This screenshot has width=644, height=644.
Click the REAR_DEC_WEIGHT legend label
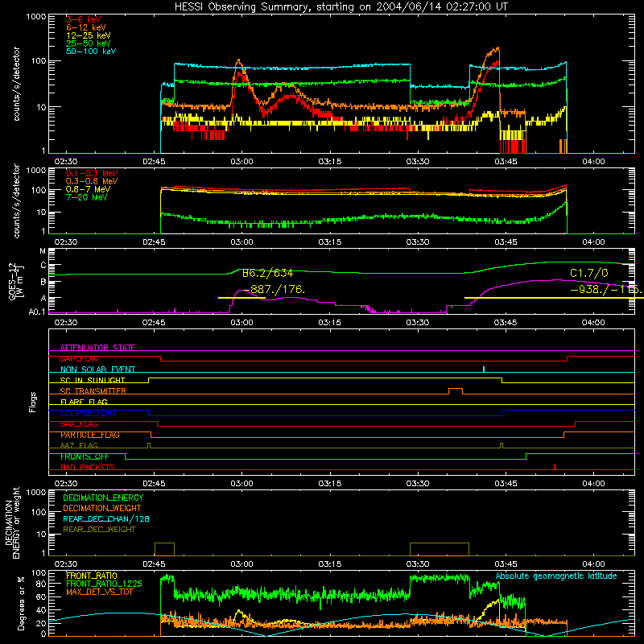point(99,530)
